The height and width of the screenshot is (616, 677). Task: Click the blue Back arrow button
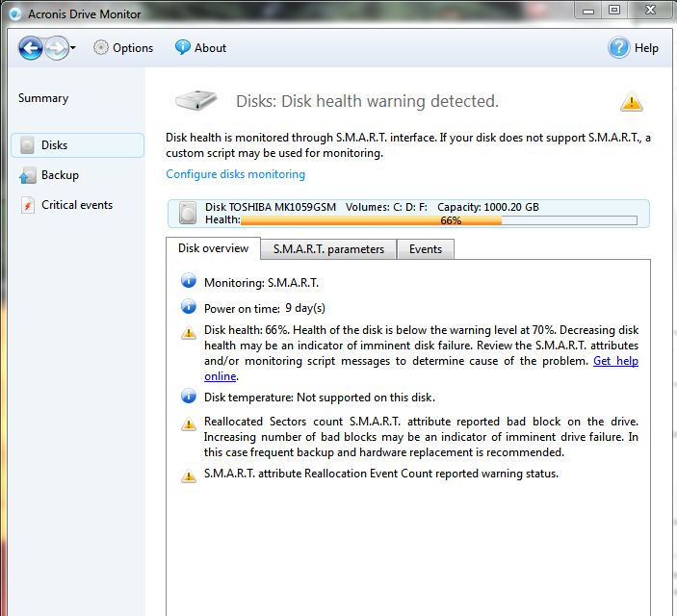[x=30, y=48]
